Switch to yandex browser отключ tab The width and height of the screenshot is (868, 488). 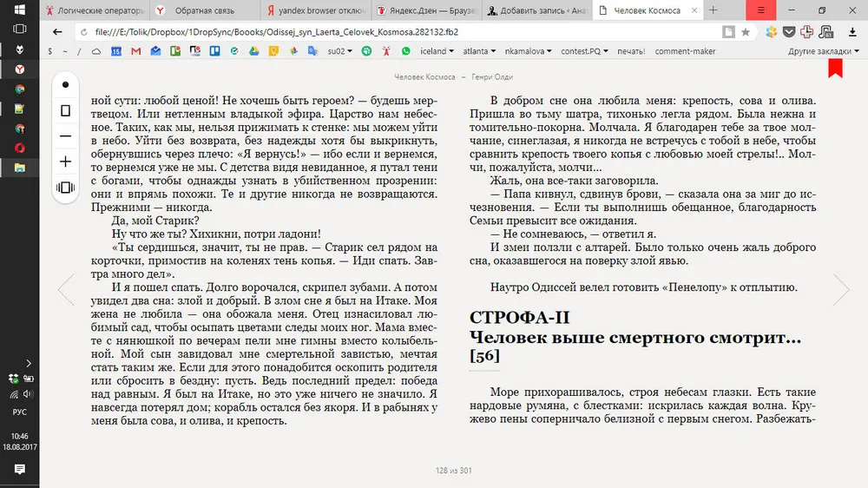pos(316,10)
